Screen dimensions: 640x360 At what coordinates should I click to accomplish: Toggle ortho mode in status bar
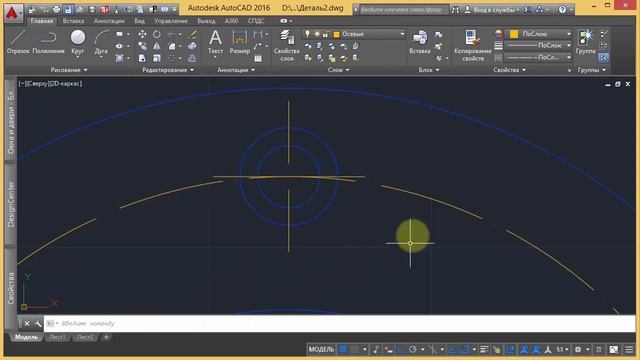[x=401, y=349]
